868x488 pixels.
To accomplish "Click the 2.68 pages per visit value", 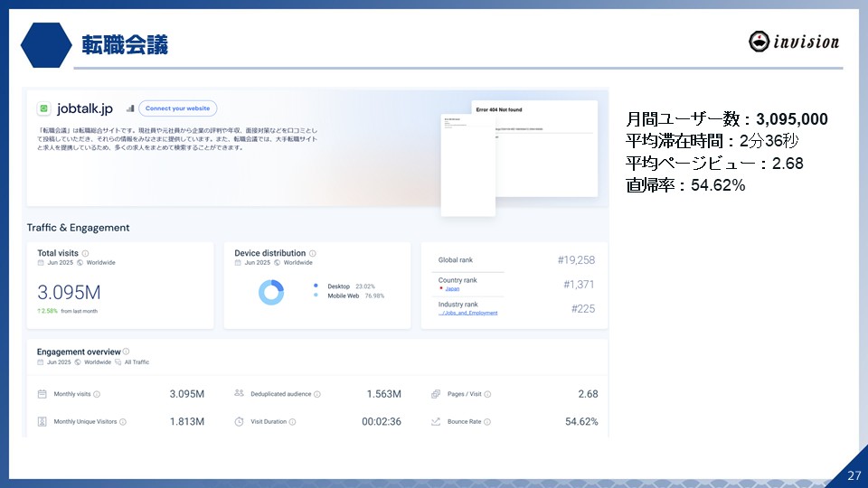I will tap(588, 394).
